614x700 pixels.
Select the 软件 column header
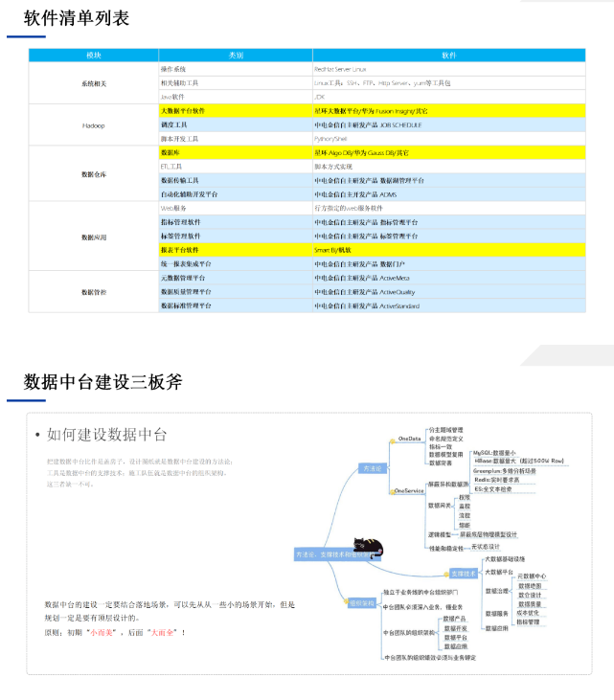449,55
